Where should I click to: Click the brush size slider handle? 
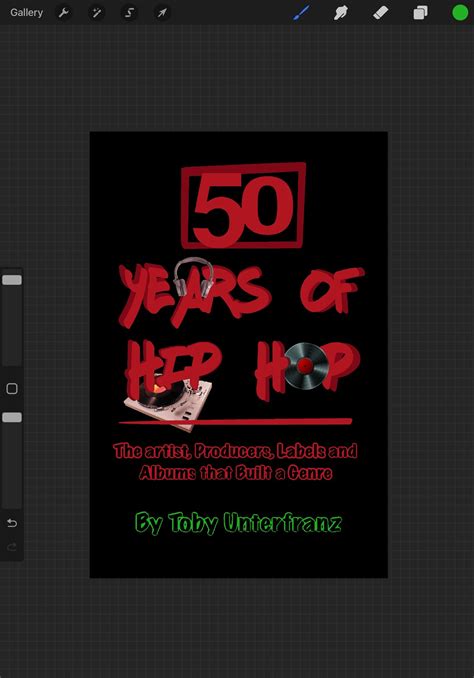coord(12,280)
